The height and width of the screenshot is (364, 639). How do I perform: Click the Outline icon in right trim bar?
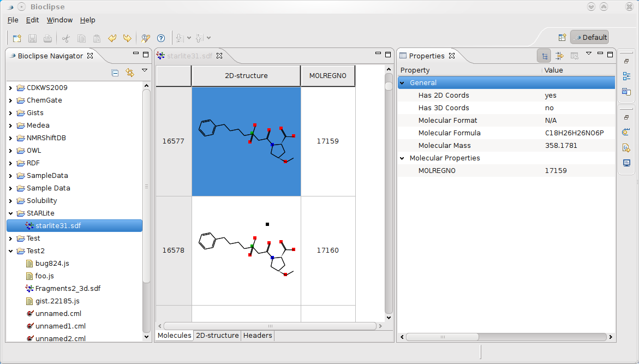click(626, 76)
